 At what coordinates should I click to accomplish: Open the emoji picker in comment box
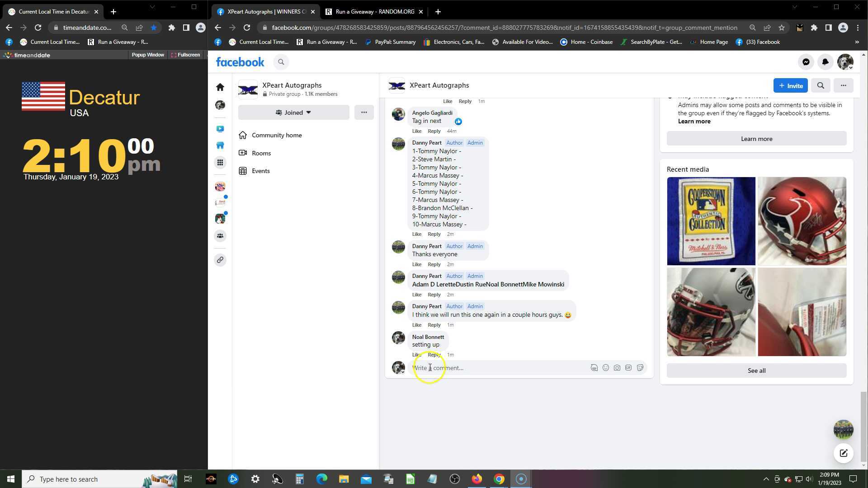click(605, 368)
